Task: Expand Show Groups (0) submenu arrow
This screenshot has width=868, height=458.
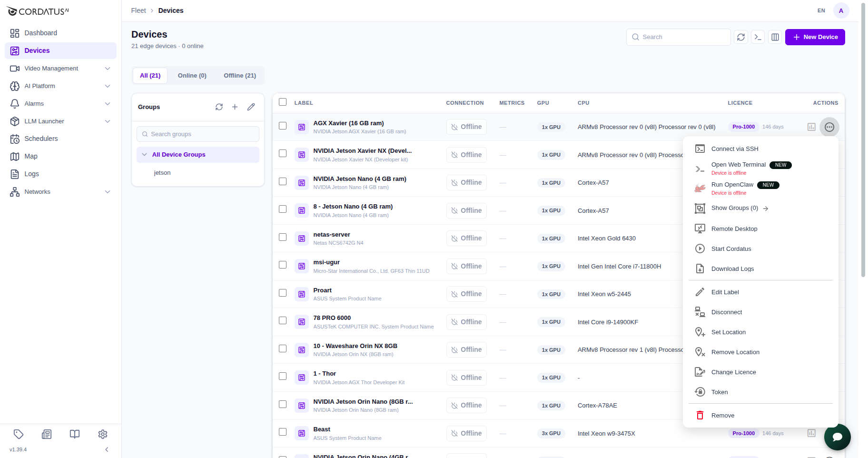Action: (766, 209)
